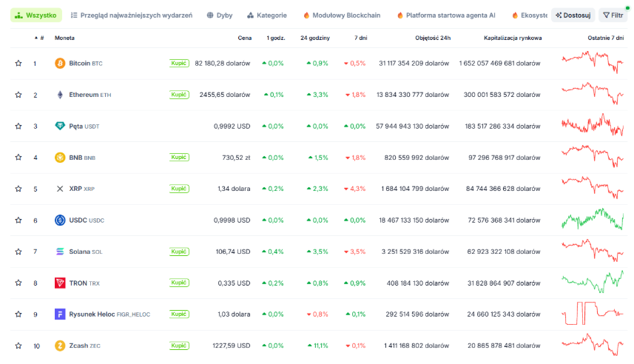Sort by Kapitalizacja rynkowa column header
The width and height of the screenshot is (634, 364).
(x=513, y=38)
